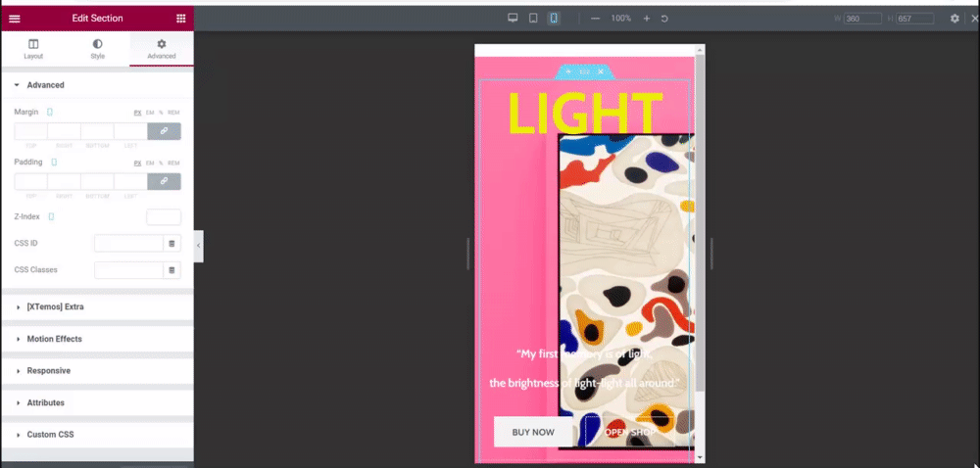This screenshot has height=468, width=980.
Task: Click the CSS Classes text field
Action: pos(128,270)
